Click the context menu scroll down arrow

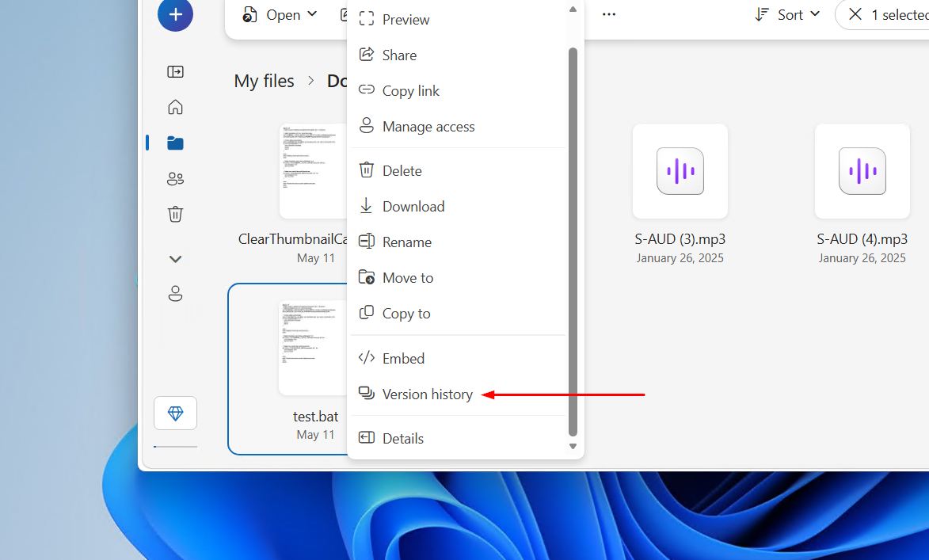tap(573, 446)
